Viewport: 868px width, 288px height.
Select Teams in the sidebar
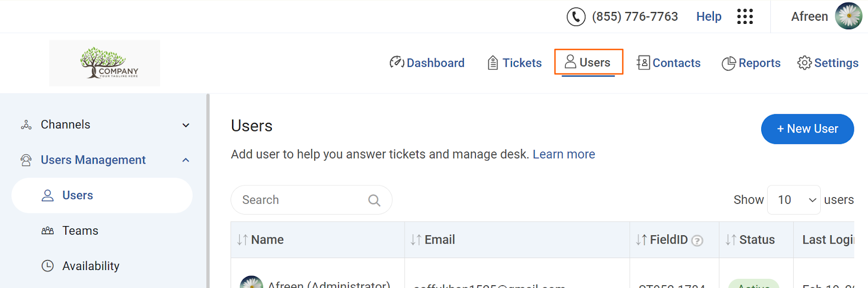click(80, 230)
